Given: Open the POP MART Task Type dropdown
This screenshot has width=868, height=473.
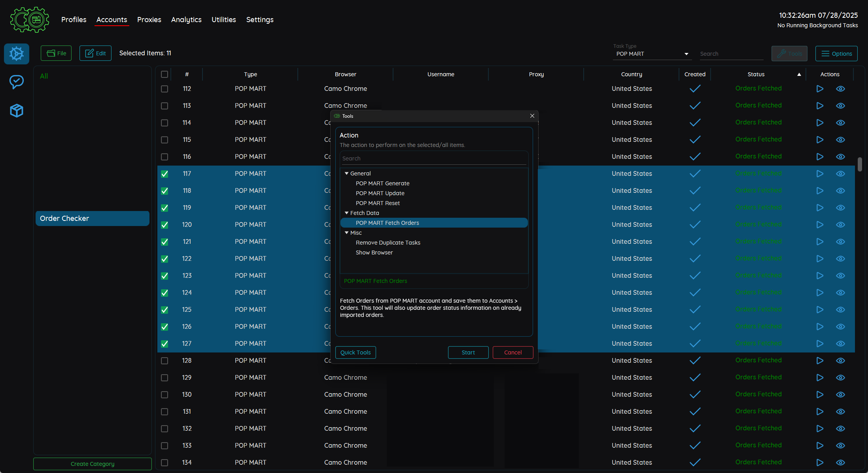Looking at the screenshot, I should click(x=686, y=54).
